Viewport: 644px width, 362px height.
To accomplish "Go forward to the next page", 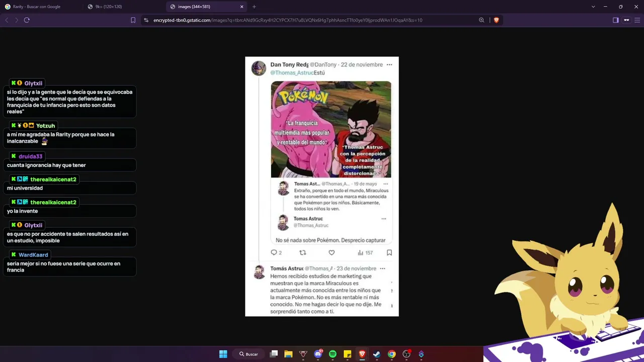I will pyautogui.click(x=16, y=20).
